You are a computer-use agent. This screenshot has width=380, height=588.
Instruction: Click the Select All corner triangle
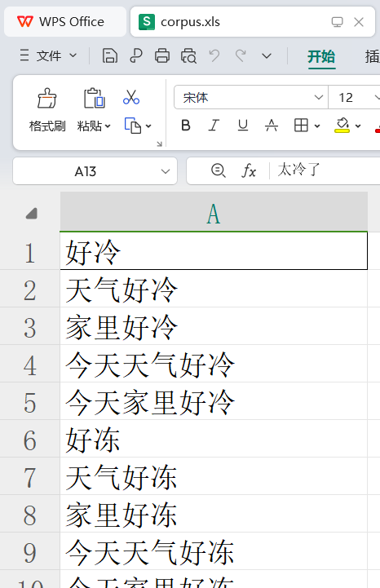[32, 214]
